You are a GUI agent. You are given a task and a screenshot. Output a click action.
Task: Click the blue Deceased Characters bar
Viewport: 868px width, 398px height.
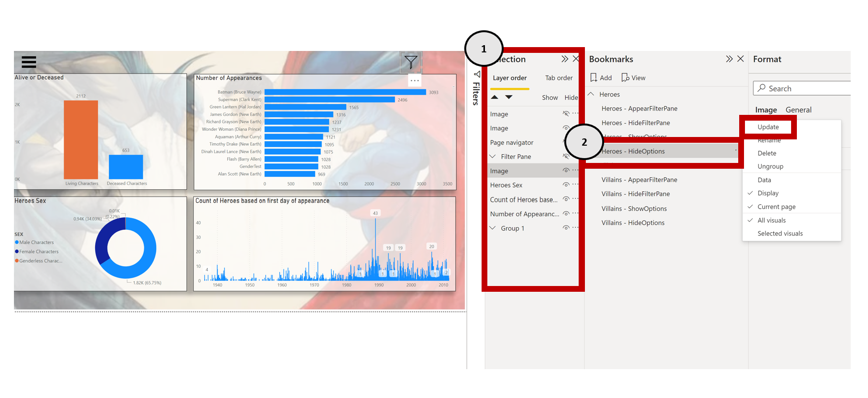pos(126,167)
